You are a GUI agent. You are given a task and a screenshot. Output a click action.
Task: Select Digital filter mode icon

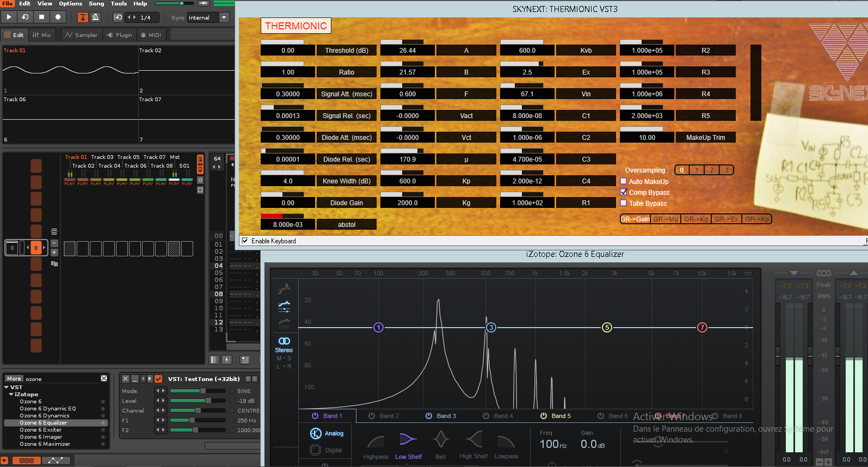tap(316, 450)
